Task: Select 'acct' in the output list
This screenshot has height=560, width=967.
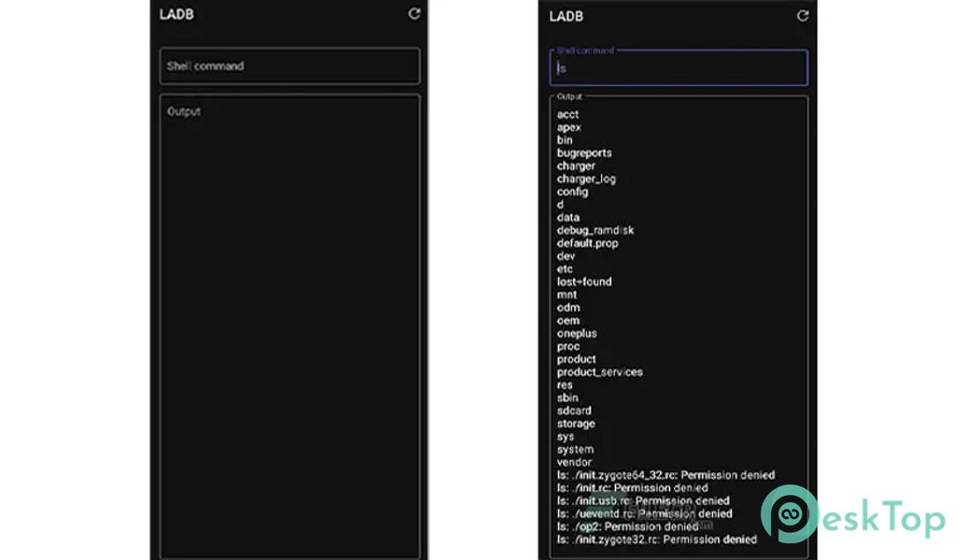Action: (568, 114)
